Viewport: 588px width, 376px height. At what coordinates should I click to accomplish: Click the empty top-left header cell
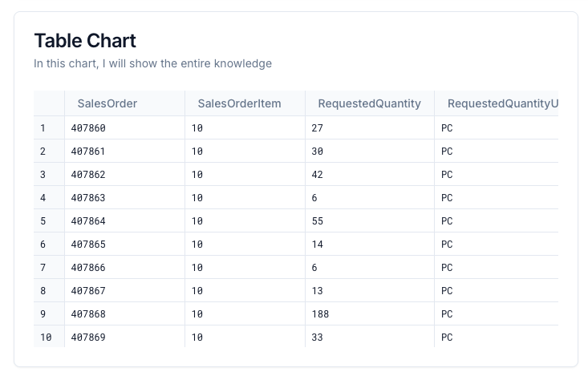[49, 103]
